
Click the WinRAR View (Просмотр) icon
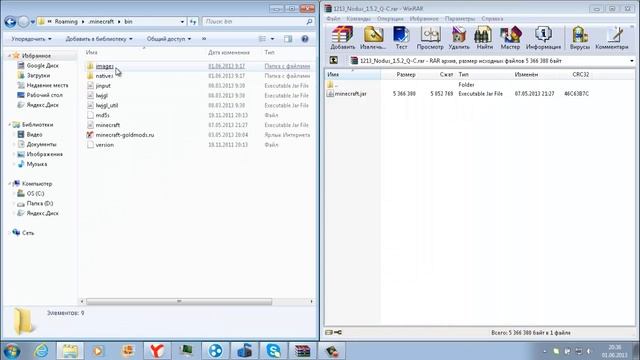tap(430, 38)
